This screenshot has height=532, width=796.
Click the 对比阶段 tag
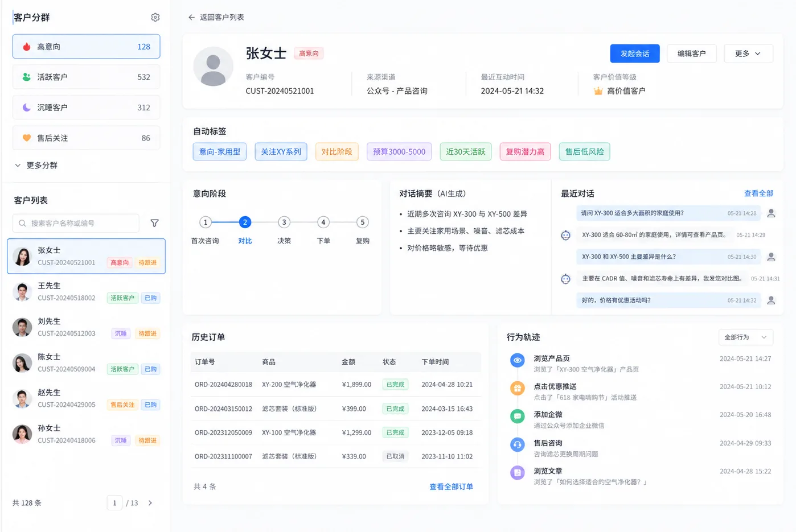point(337,151)
